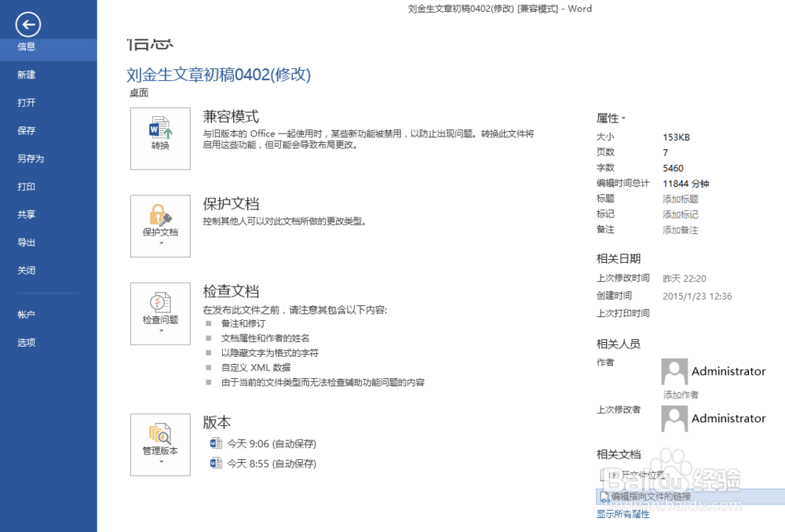Open the 今天 9:06 (自动保存) version
The image size is (785, 532).
point(272,444)
